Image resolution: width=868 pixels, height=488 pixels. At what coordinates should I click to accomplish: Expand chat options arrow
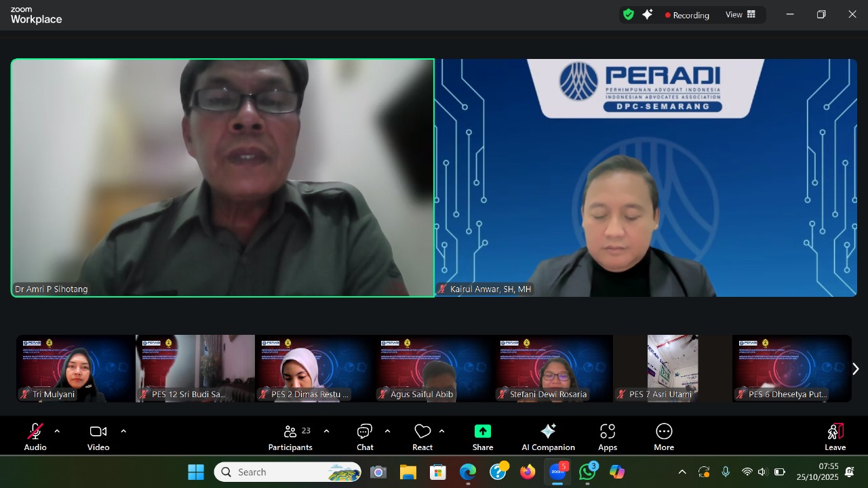click(387, 431)
